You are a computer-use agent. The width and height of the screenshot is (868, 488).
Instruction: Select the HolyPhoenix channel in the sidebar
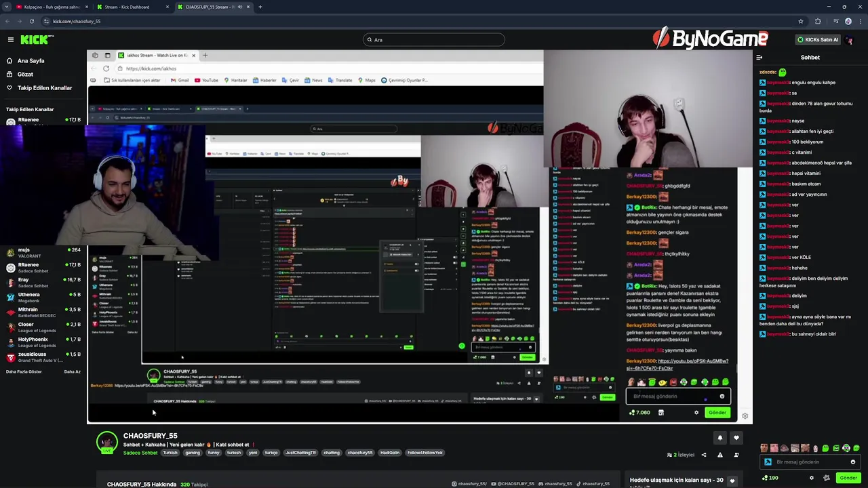pyautogui.click(x=43, y=342)
